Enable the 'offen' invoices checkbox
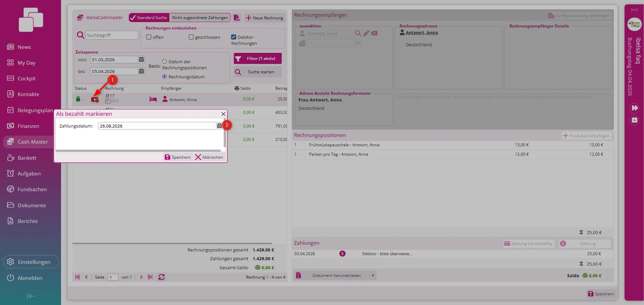644x305 pixels. (x=149, y=37)
